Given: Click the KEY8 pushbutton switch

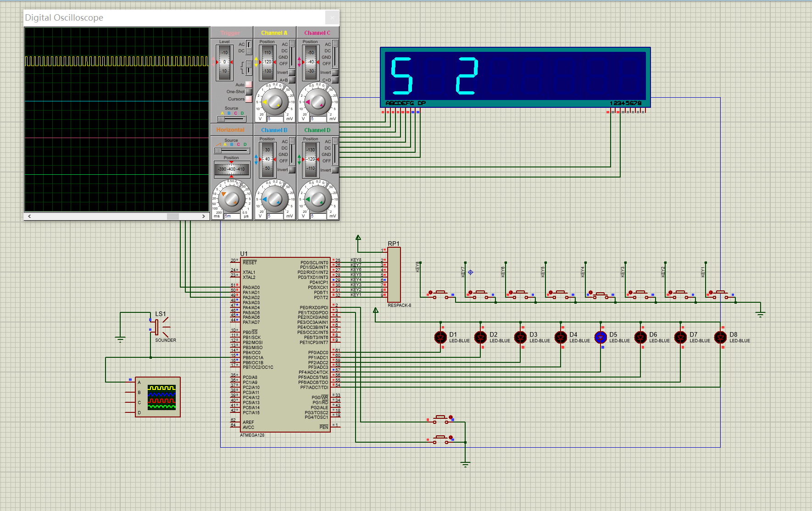Looking at the screenshot, I should (x=440, y=294).
